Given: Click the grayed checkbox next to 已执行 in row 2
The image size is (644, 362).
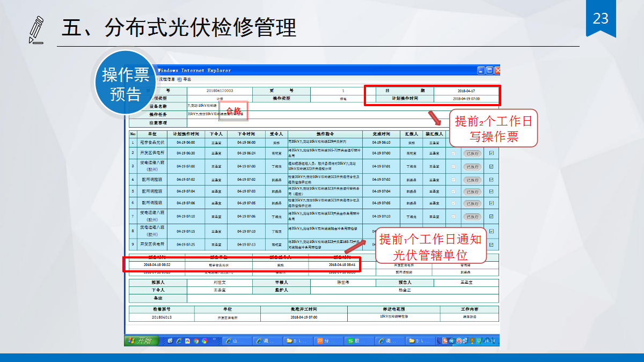Looking at the screenshot, I should point(452,153).
